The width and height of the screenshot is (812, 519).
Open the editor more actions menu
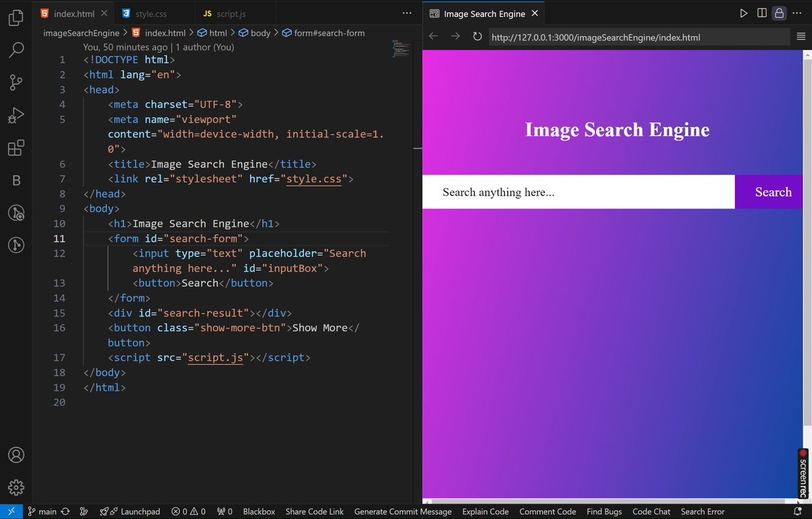click(x=406, y=13)
